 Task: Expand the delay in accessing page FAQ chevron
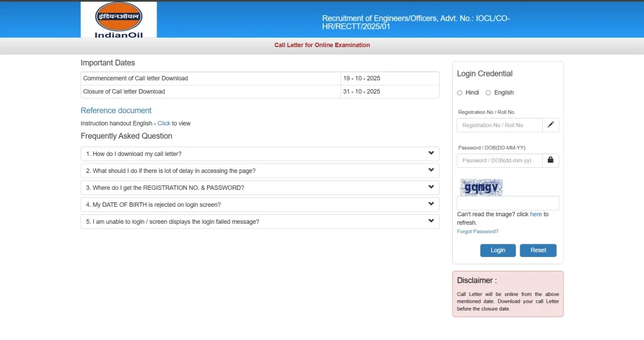(431, 170)
